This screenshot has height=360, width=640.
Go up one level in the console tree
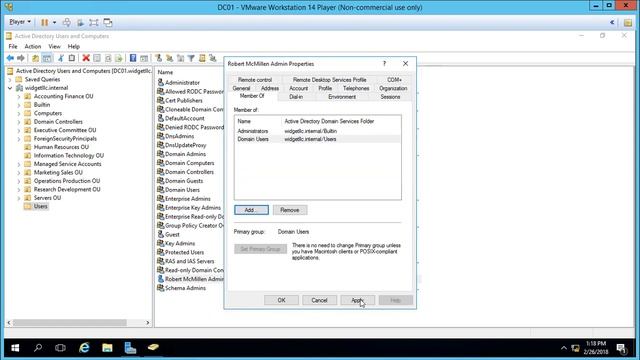click(x=36, y=58)
